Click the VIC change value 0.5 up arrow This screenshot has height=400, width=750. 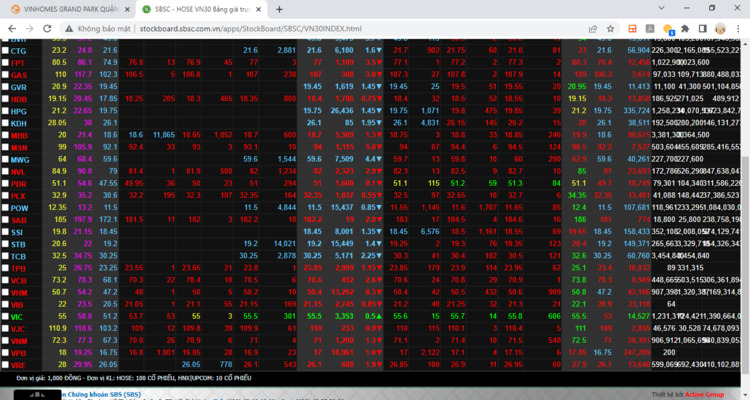(372, 316)
